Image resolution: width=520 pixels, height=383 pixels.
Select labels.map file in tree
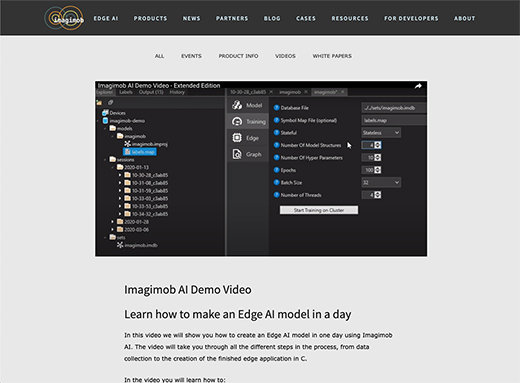[140, 152]
